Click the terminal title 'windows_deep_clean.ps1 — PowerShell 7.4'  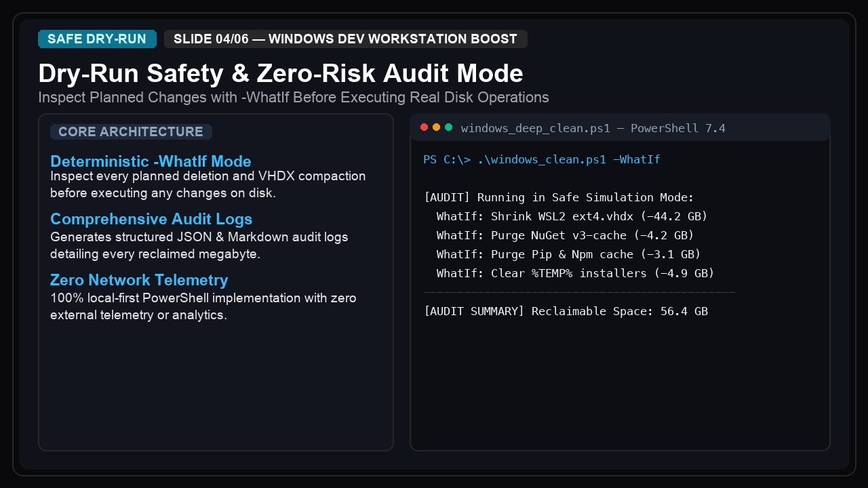tap(593, 128)
